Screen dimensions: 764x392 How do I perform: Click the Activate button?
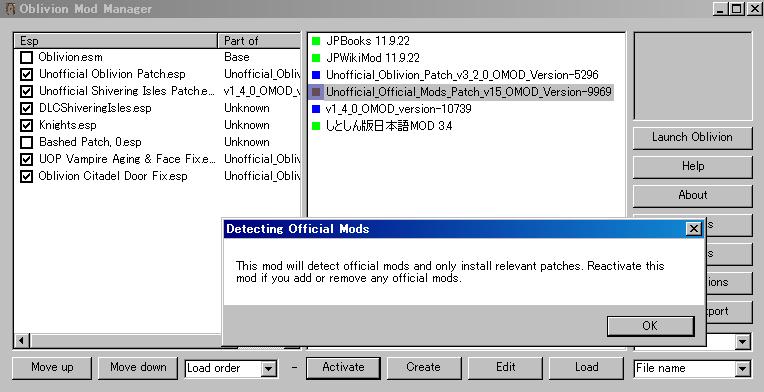(x=343, y=368)
